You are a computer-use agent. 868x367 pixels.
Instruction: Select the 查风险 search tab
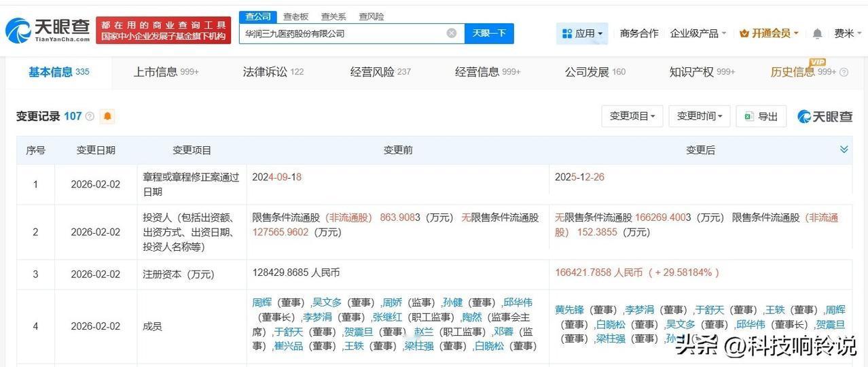[372, 16]
